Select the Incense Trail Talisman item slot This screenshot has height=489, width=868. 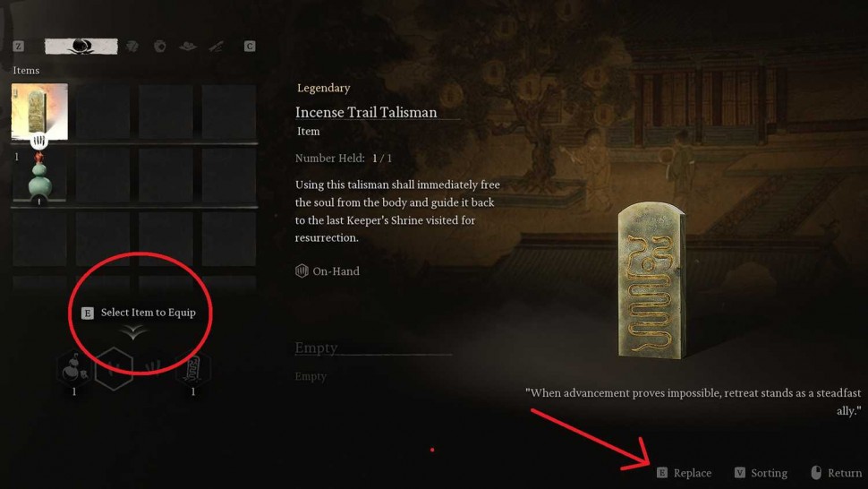[39, 111]
